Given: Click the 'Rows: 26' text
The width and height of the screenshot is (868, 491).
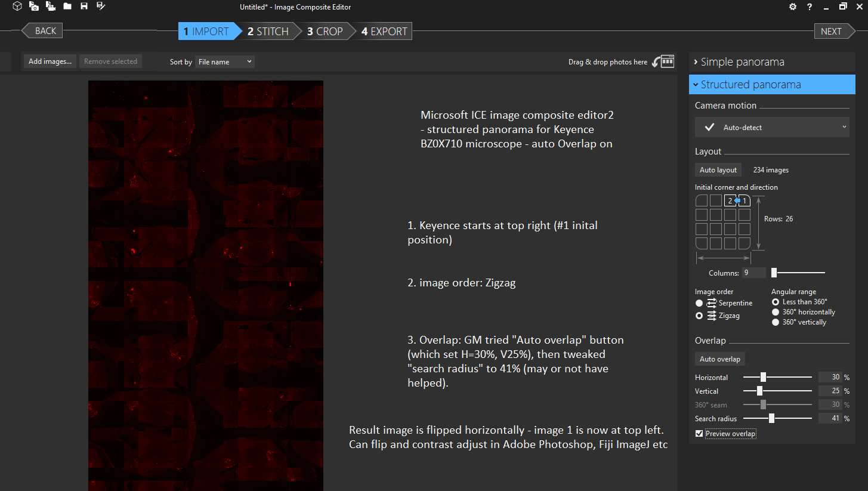Looking at the screenshot, I should click(779, 219).
